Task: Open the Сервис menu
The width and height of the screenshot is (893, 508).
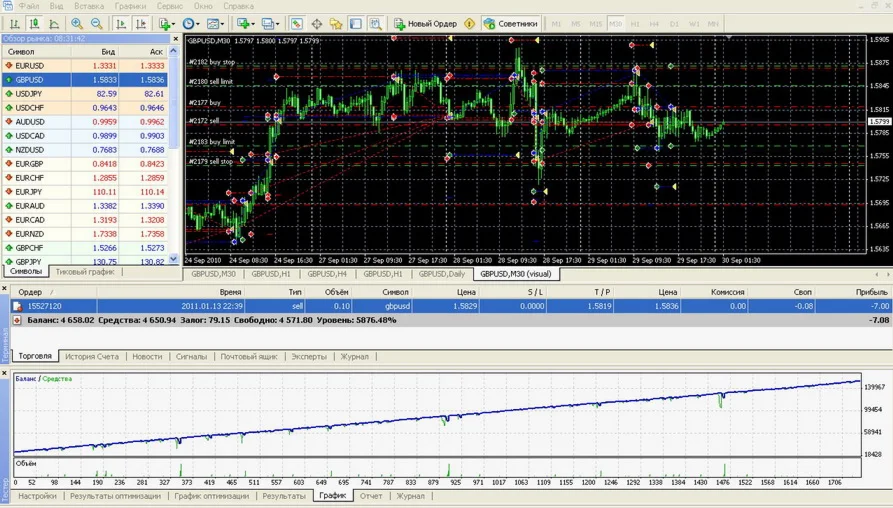Action: 169,6
